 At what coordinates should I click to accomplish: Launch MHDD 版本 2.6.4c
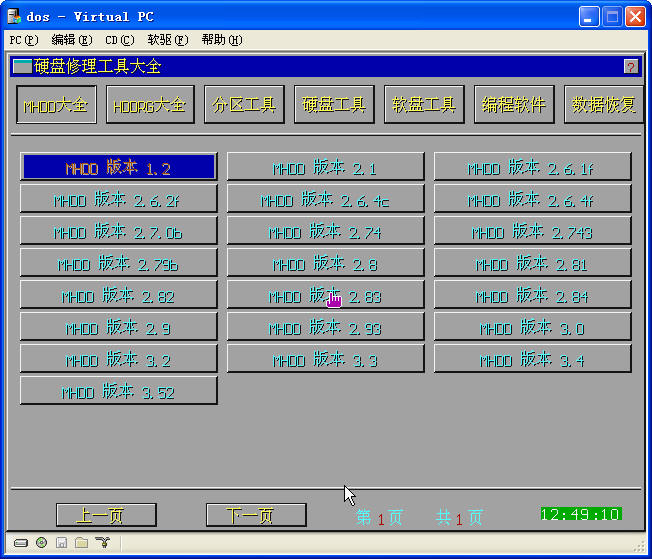click(325, 199)
